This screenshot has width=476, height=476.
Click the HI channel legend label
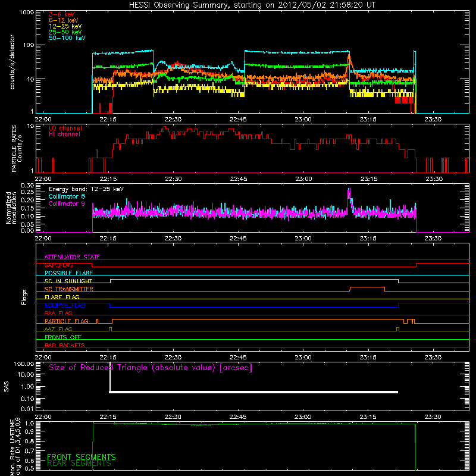pyautogui.click(x=65, y=134)
